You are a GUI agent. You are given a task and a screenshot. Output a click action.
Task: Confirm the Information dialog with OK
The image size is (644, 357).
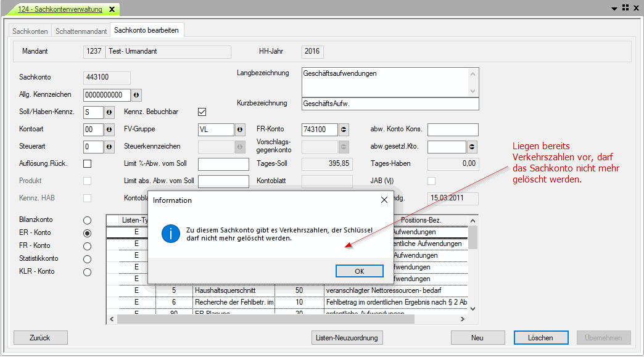coord(359,271)
